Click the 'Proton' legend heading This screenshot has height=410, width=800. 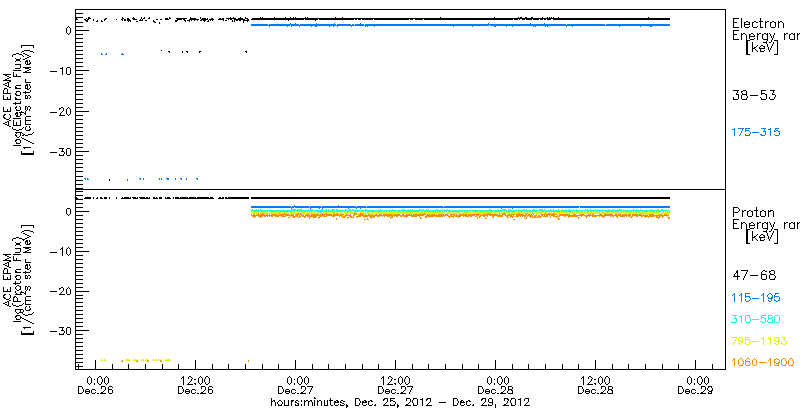point(753,212)
